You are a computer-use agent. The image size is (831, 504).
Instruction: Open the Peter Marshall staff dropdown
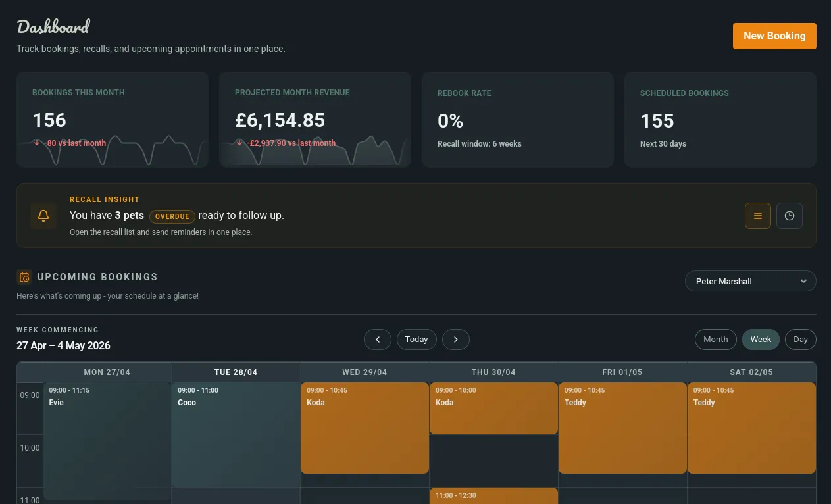pyautogui.click(x=751, y=281)
